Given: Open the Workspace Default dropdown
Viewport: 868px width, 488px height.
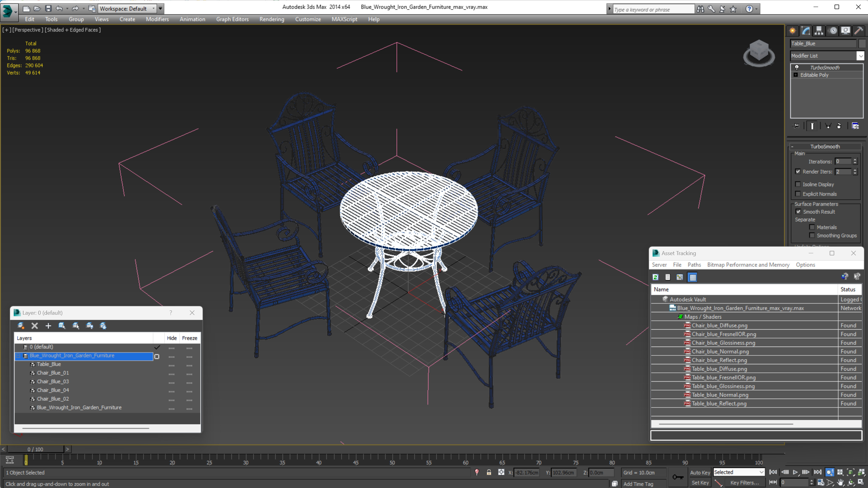Looking at the screenshot, I should click(x=127, y=9).
